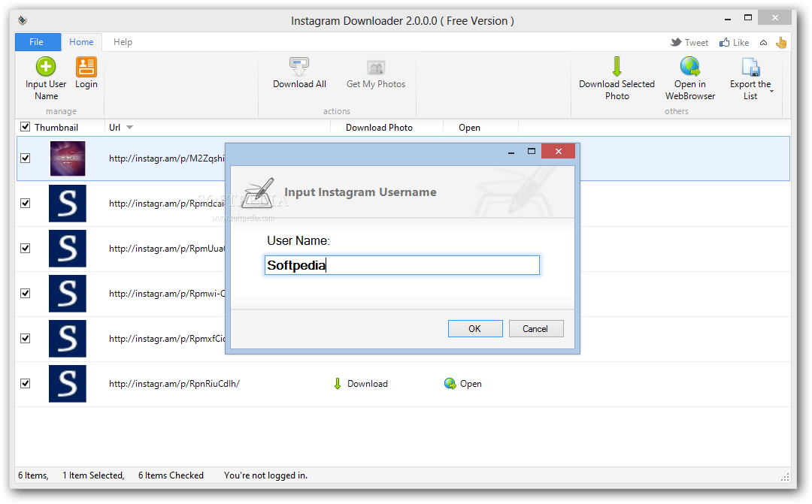Click the Get My Photos icon
The image size is (812, 504).
[x=376, y=67]
